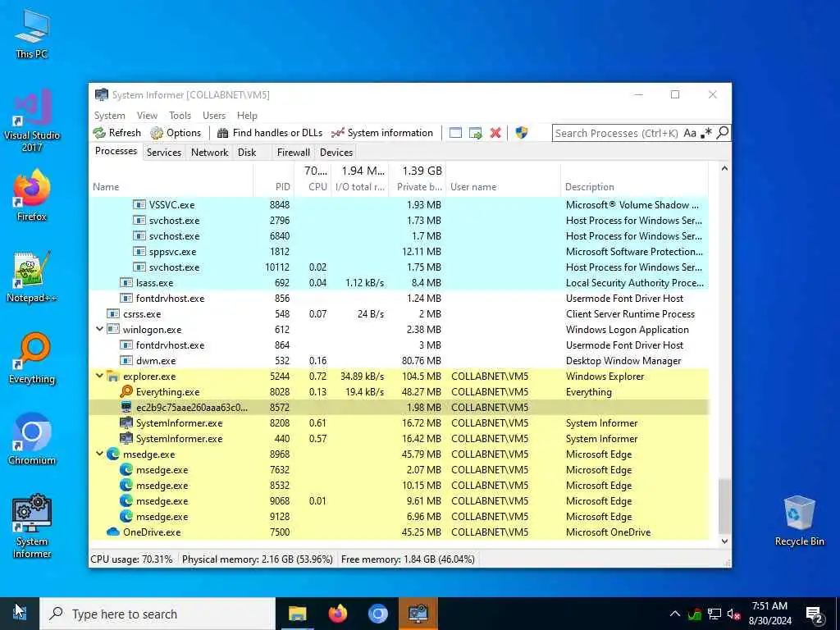Select the Processes tab
This screenshot has height=630, width=840.
coord(116,151)
